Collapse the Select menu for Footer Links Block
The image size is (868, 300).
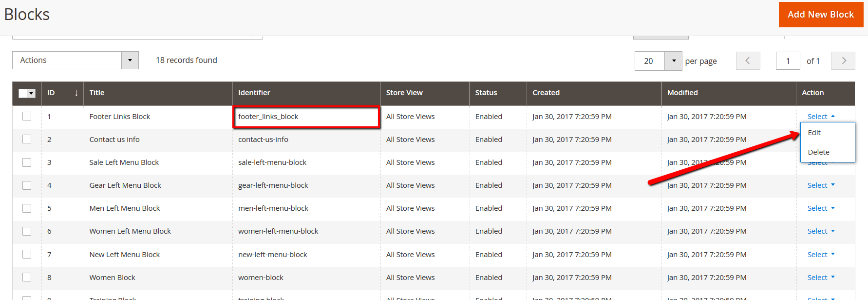click(x=821, y=117)
